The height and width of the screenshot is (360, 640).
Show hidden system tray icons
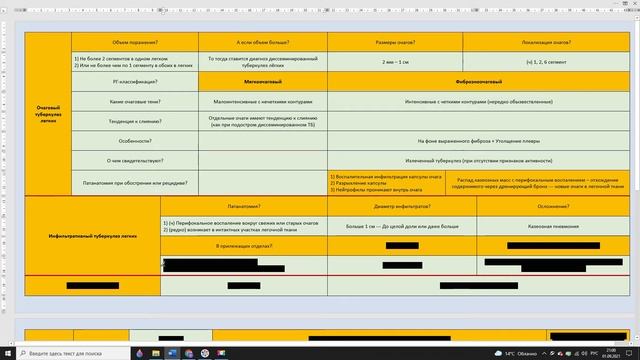544,353
